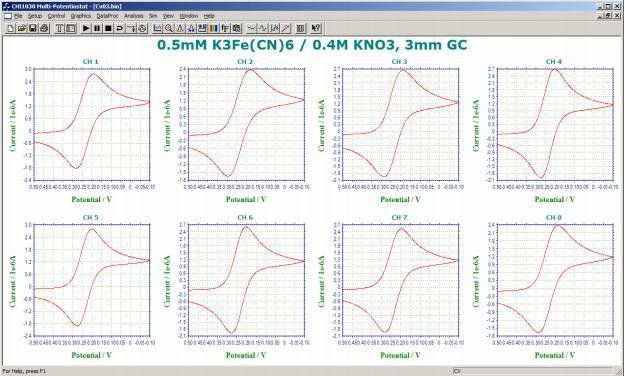The height and width of the screenshot is (376, 625).
Task: Show present data plot icon
Action: click(157, 28)
